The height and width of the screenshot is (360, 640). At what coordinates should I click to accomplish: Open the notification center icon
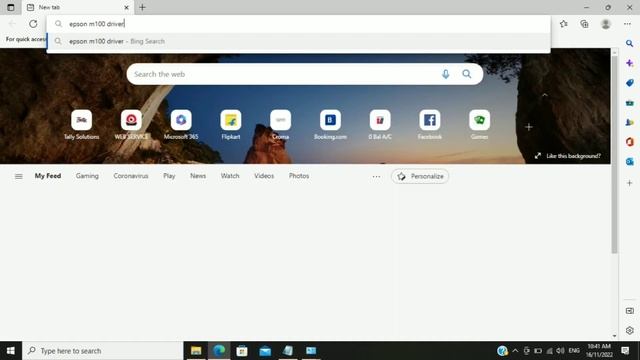tap(625, 351)
